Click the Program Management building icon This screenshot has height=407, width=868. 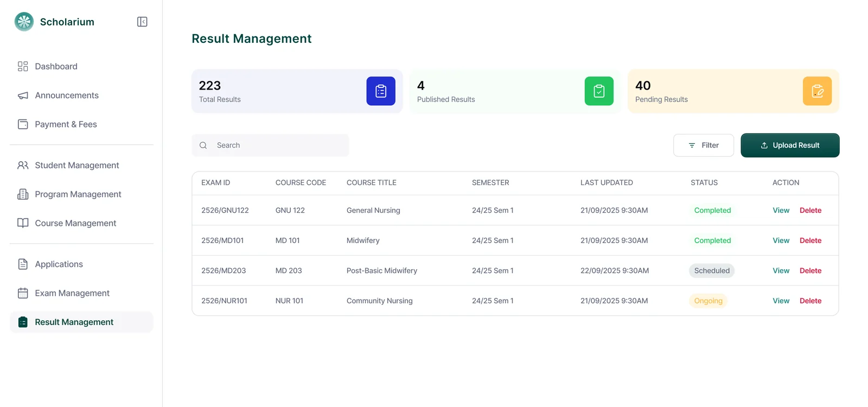pos(23,194)
